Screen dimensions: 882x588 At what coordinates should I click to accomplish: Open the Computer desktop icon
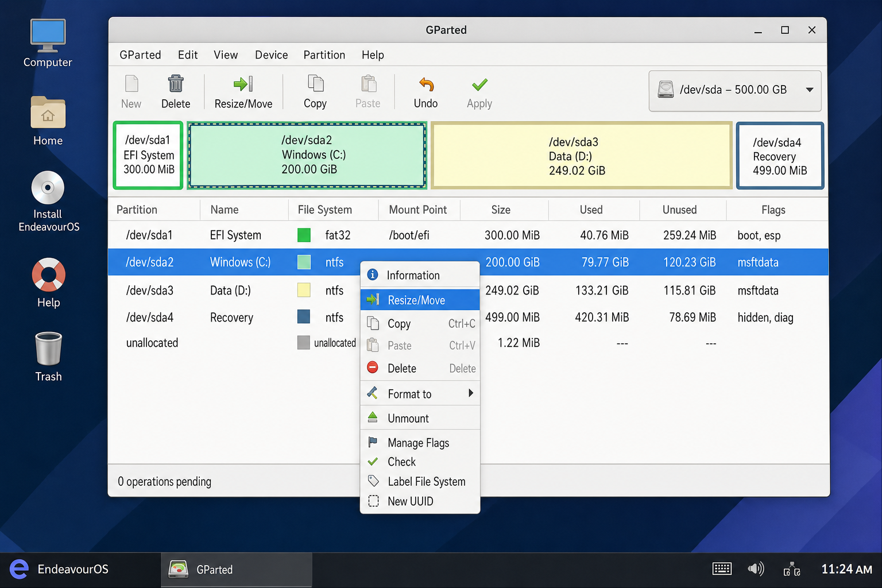pos(48,44)
